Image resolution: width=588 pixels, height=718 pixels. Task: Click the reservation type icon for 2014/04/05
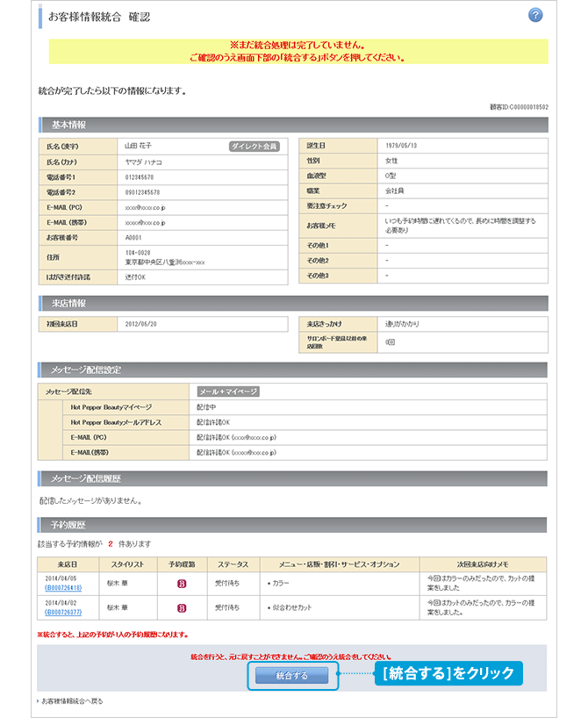pos(182,582)
